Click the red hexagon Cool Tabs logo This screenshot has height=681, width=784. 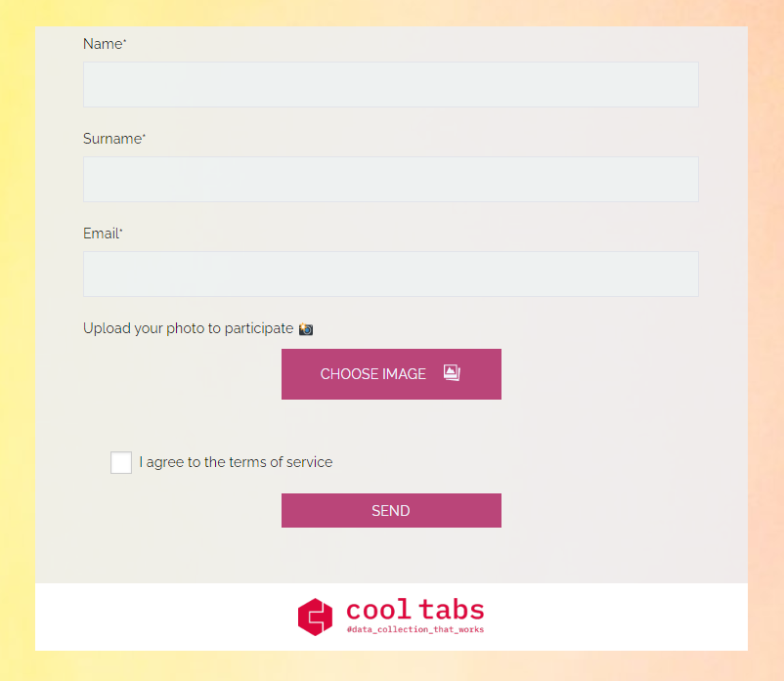point(314,617)
